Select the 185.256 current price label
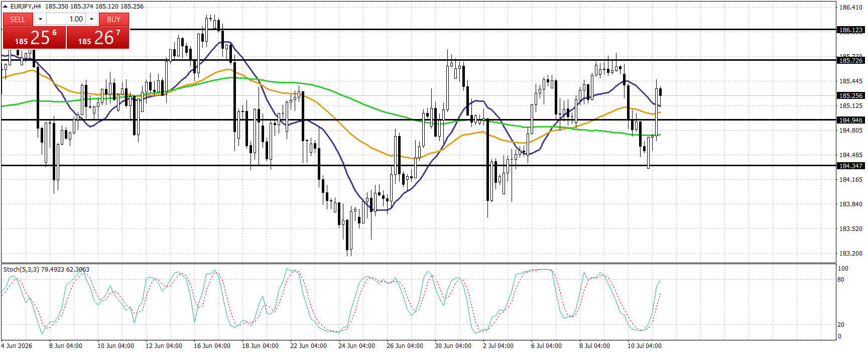The height and width of the screenshot is (352, 868). click(x=851, y=95)
